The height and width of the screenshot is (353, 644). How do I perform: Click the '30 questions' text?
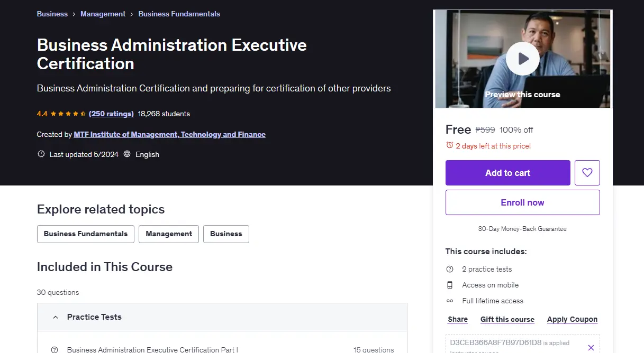pos(58,292)
